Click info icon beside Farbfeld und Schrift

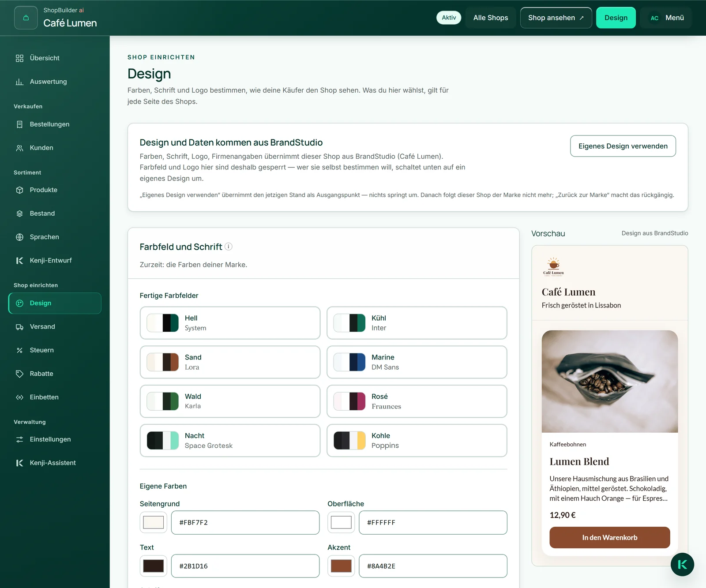pyautogui.click(x=229, y=247)
